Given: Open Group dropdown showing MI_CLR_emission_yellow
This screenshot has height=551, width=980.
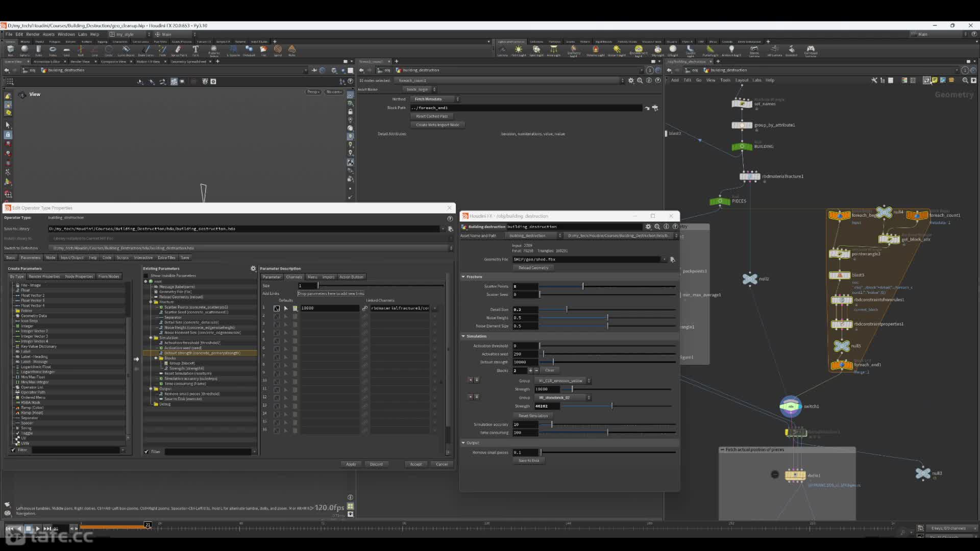Looking at the screenshot, I should (x=563, y=381).
